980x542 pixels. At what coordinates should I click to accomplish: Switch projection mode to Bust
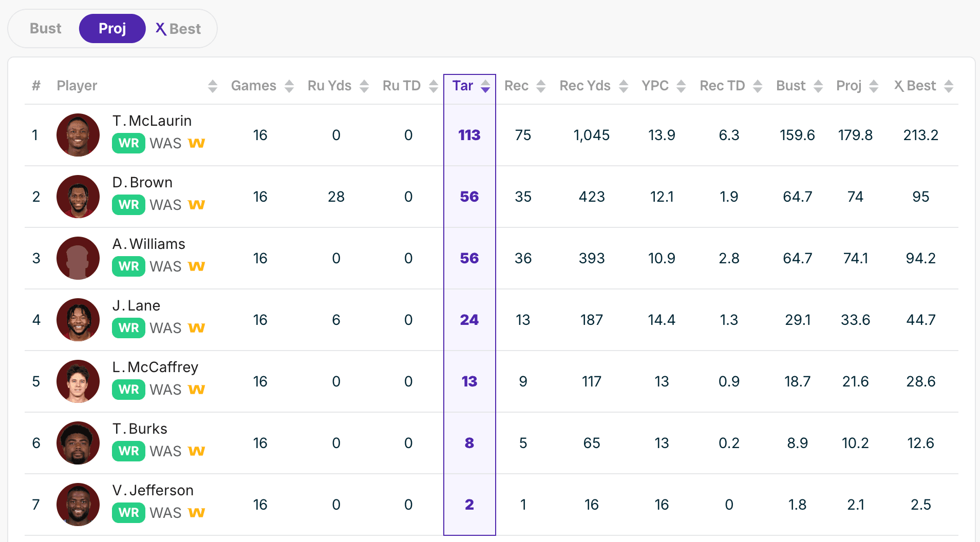46,29
